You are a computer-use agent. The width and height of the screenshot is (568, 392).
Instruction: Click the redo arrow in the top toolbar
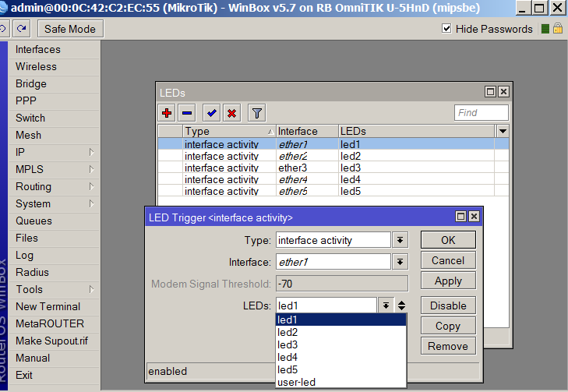click(21, 29)
